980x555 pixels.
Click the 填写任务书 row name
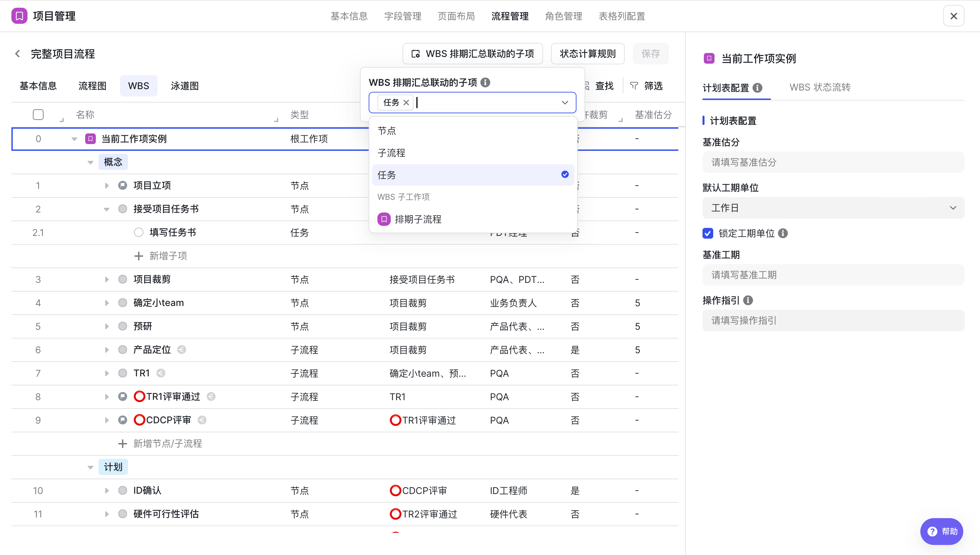[x=173, y=233]
